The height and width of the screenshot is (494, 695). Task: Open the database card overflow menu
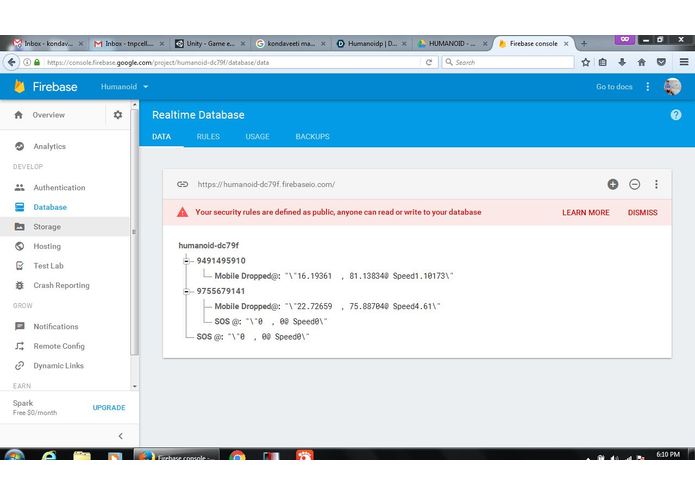656,184
